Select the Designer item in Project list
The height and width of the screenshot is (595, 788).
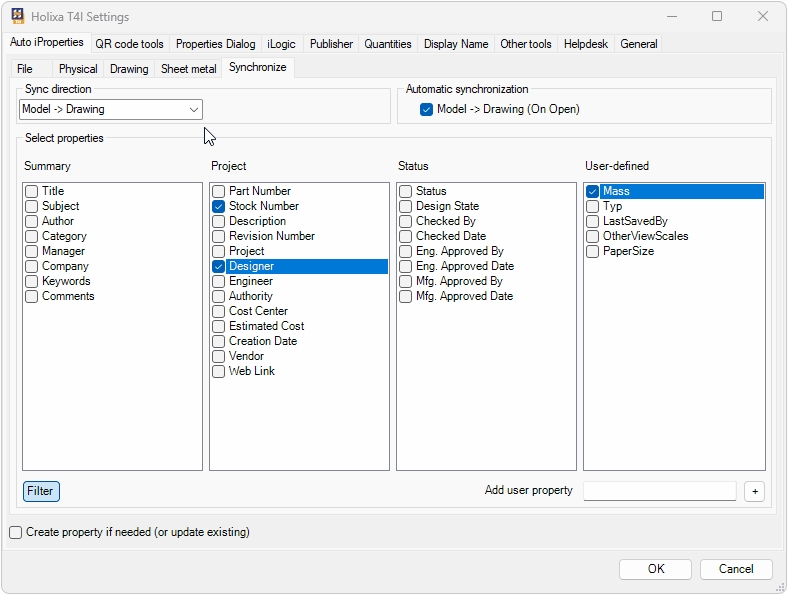click(251, 266)
